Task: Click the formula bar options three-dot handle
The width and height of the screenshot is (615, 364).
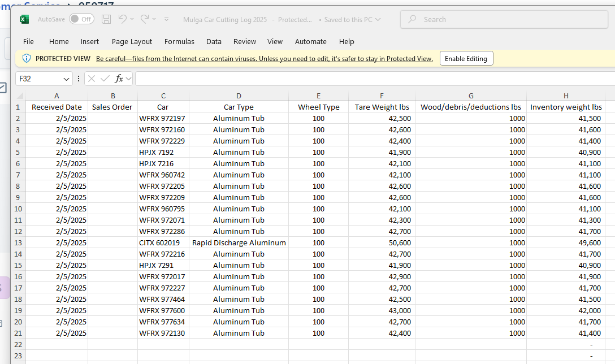Action: (x=79, y=79)
